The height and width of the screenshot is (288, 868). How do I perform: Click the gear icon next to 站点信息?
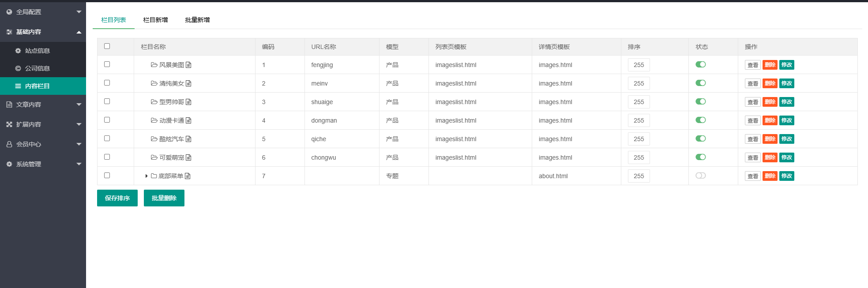pos(18,51)
